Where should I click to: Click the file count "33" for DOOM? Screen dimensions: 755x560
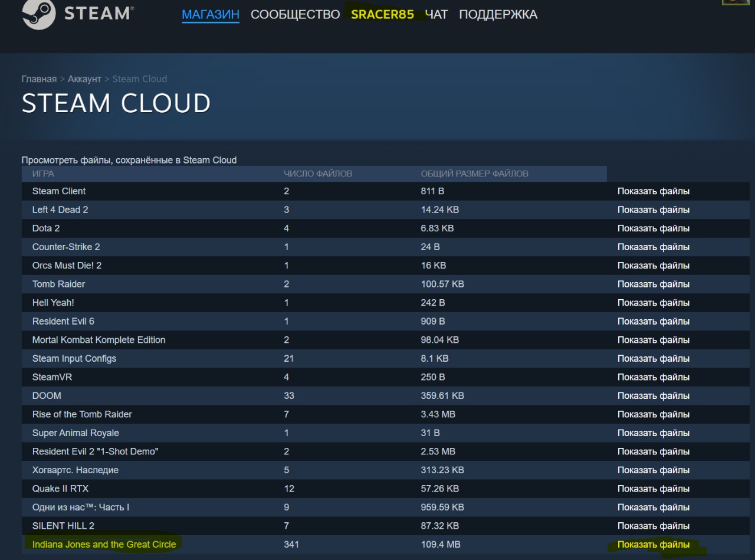pyautogui.click(x=289, y=395)
